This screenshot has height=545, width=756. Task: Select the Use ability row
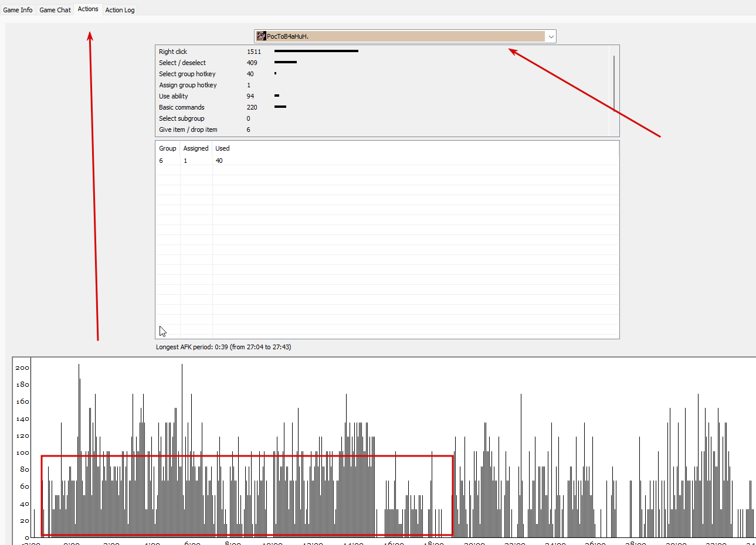point(382,96)
